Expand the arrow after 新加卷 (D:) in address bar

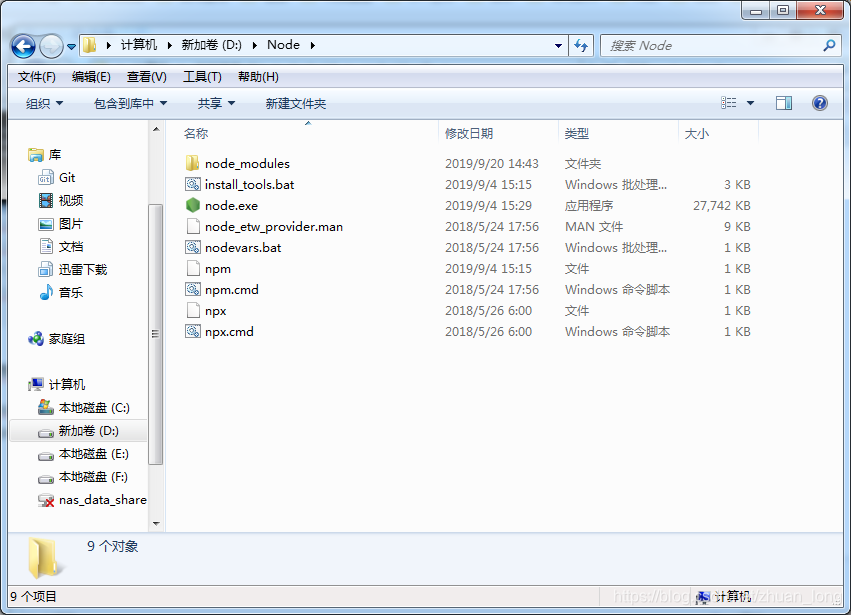click(255, 45)
